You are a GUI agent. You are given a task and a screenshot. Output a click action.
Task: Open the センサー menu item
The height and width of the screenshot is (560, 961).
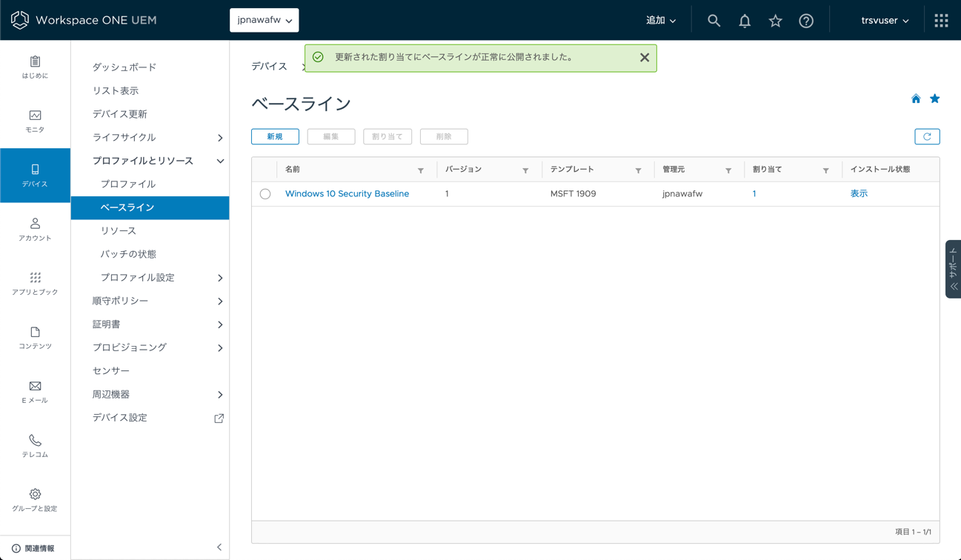pyautogui.click(x=111, y=370)
